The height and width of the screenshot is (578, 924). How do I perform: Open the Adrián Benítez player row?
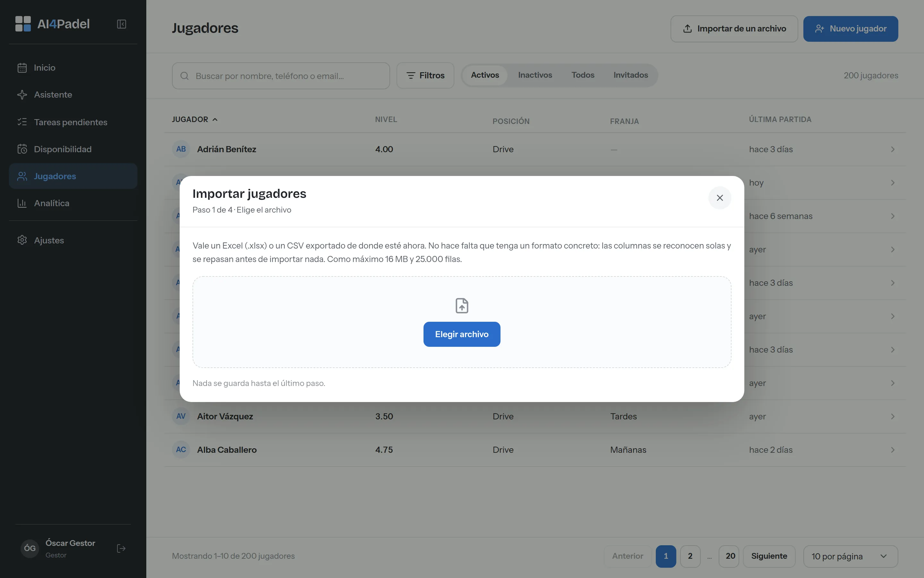tap(535, 149)
